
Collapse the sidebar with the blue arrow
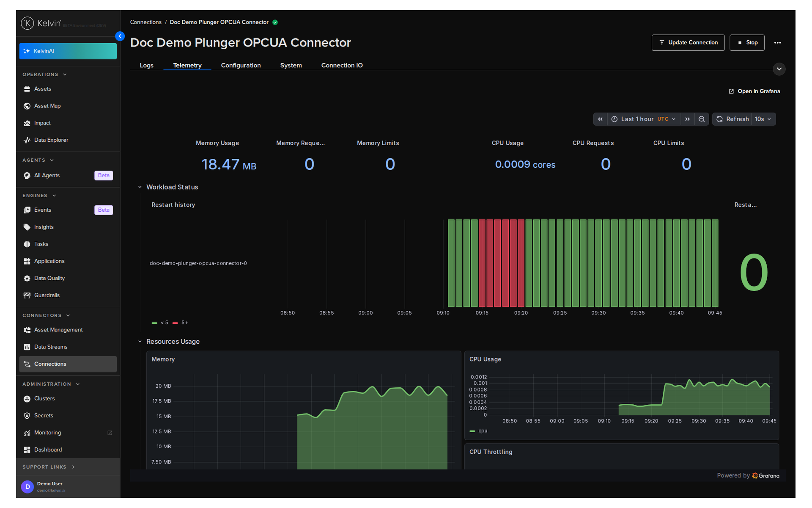(x=120, y=36)
